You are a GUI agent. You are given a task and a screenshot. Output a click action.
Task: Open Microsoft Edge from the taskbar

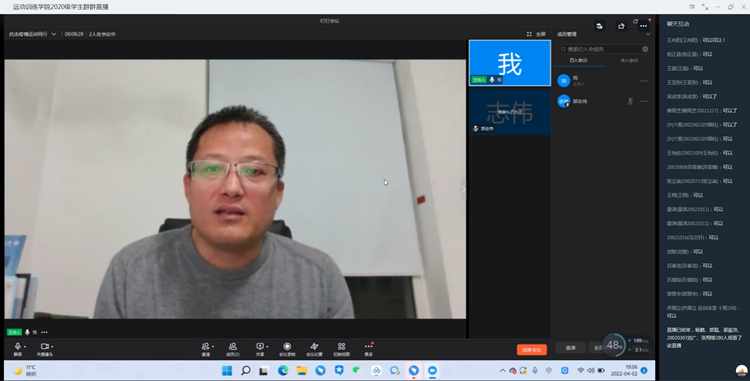point(283,370)
